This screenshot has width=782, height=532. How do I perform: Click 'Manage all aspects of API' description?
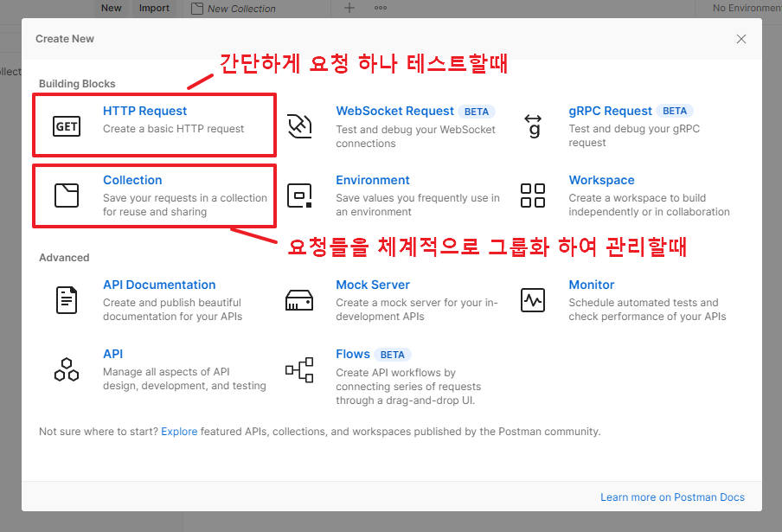(x=184, y=378)
